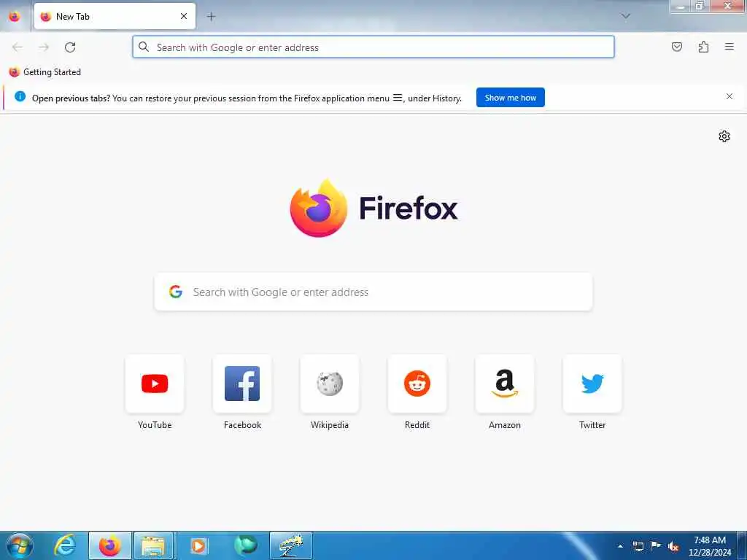Click the Firefox taskbar button
The width and height of the screenshot is (747, 560).
click(110, 545)
